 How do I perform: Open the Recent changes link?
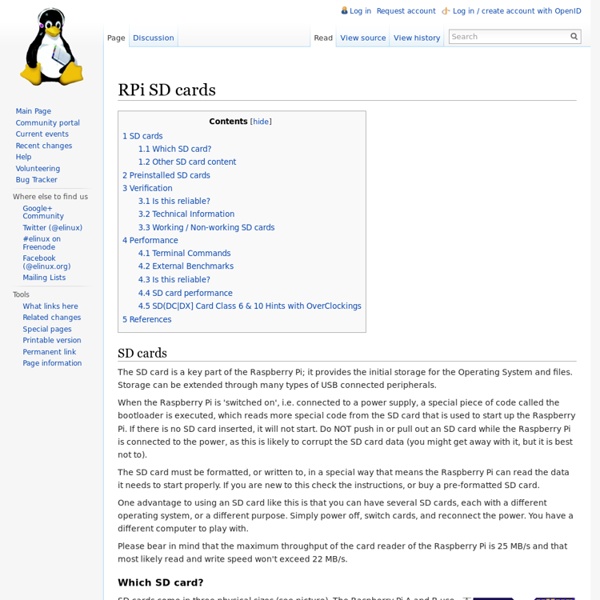coord(44,146)
